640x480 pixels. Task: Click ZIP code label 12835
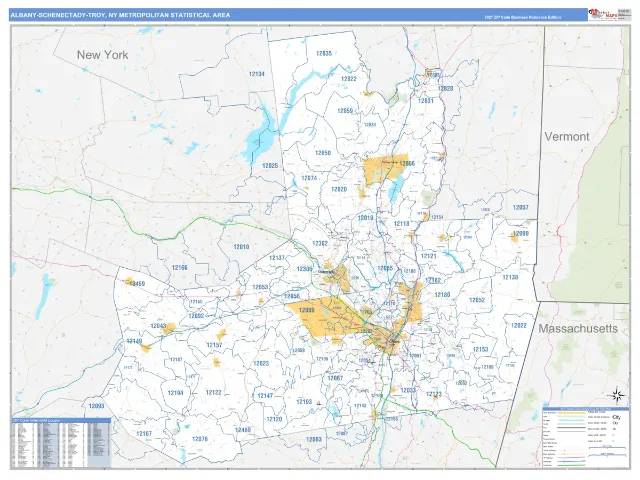coord(324,53)
